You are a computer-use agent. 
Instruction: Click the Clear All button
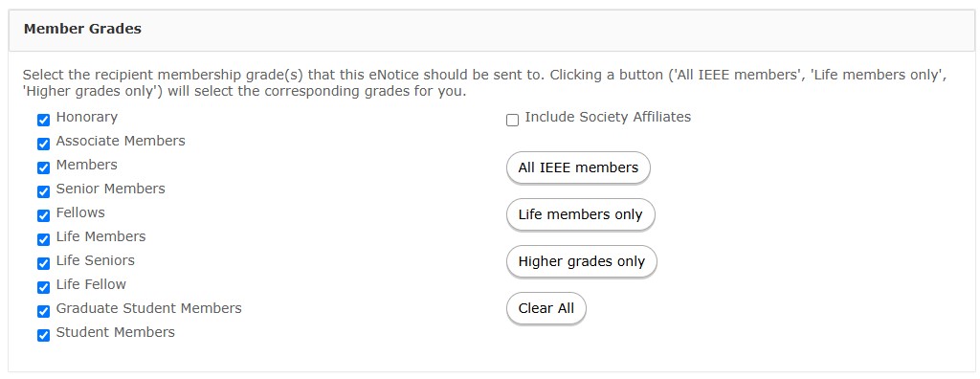pyautogui.click(x=546, y=308)
